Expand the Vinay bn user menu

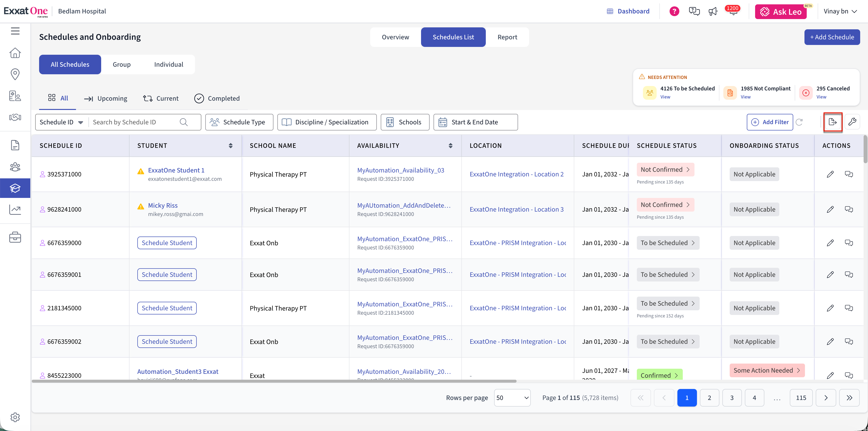pyautogui.click(x=840, y=11)
